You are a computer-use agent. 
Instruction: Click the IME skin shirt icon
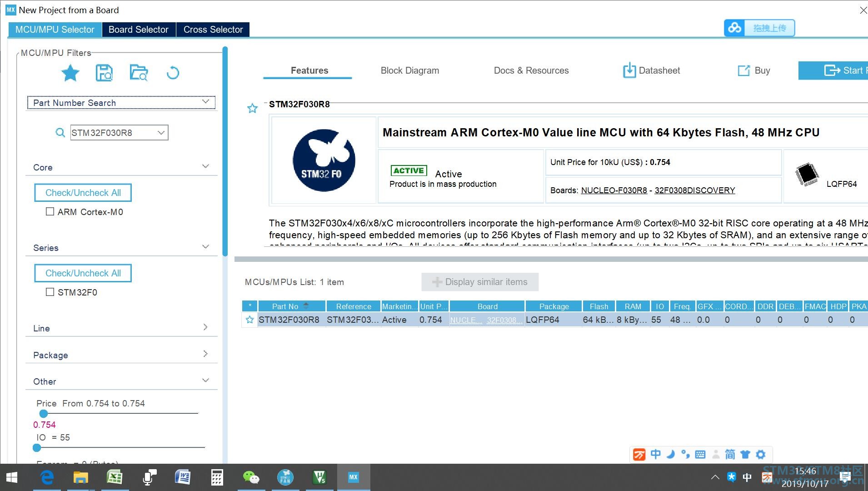[x=745, y=454]
